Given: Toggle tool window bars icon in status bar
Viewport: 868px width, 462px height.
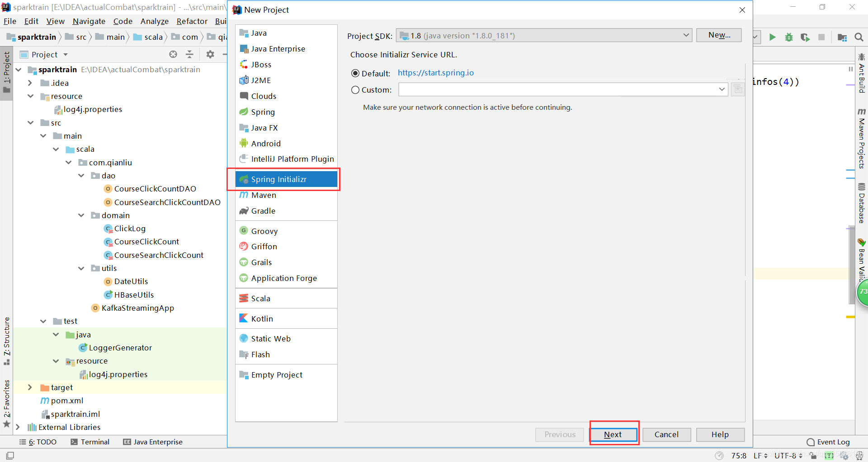Looking at the screenshot, I should pos(10,455).
